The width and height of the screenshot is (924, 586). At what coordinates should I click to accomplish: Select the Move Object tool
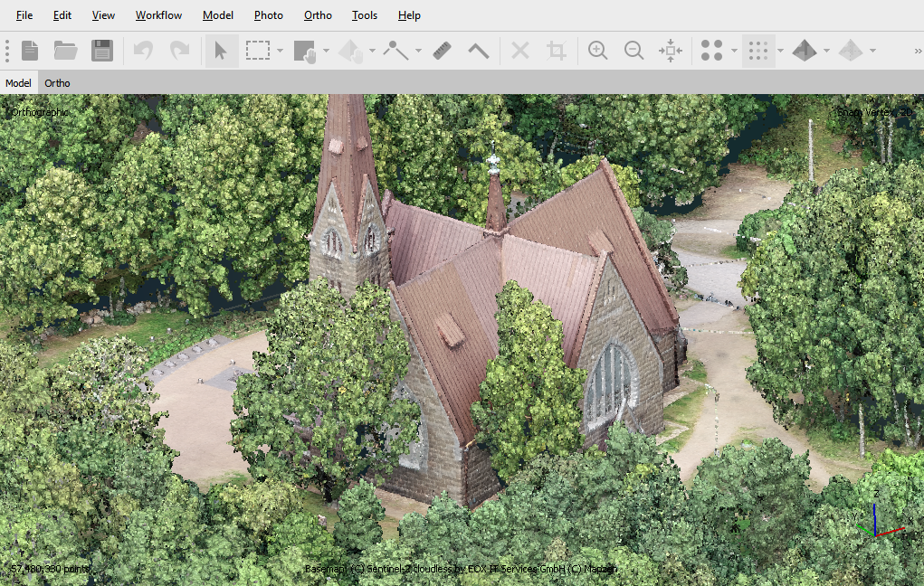pyautogui.click(x=351, y=52)
